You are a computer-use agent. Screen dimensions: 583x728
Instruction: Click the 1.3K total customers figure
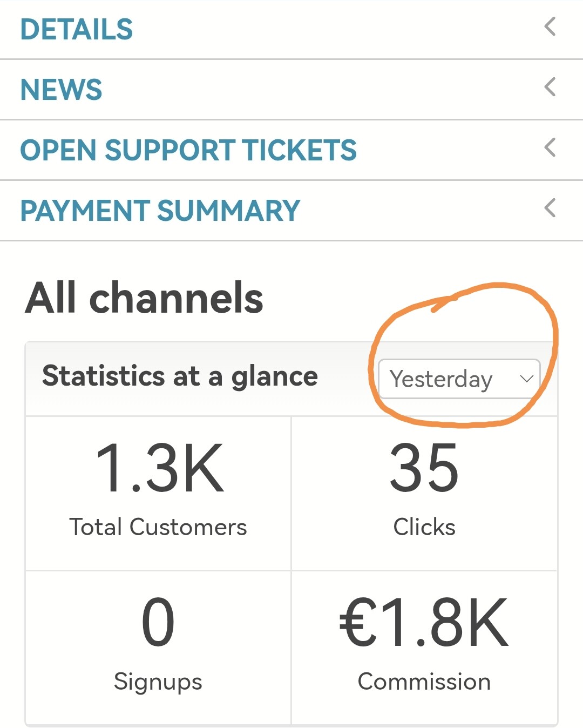click(159, 468)
